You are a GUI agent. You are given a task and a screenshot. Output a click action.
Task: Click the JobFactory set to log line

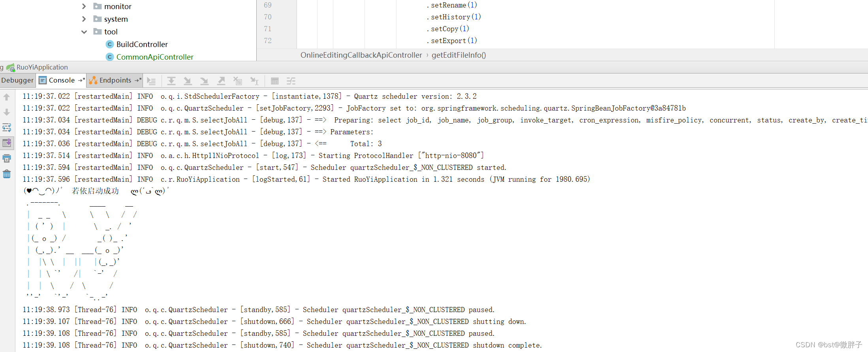tap(354, 108)
